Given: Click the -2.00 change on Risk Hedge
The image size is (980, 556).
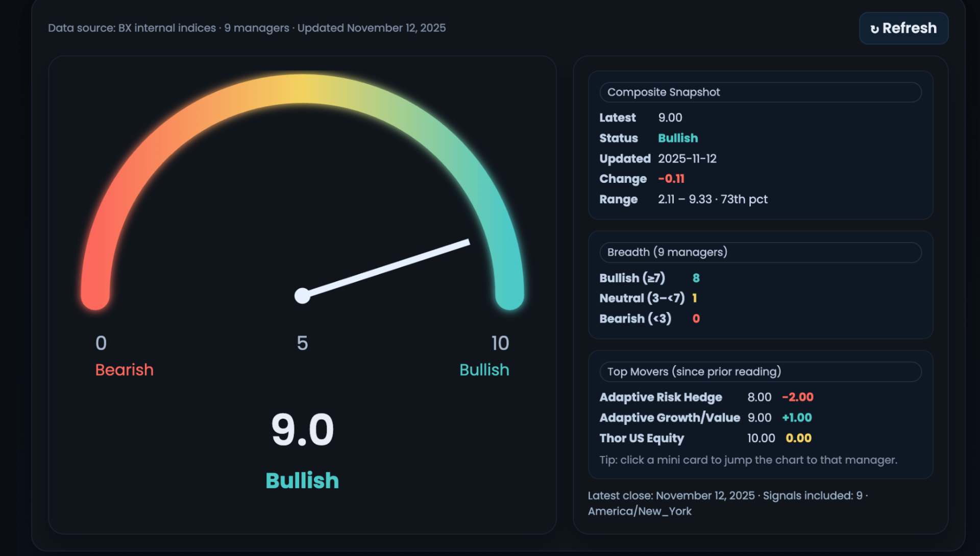Looking at the screenshot, I should (797, 397).
